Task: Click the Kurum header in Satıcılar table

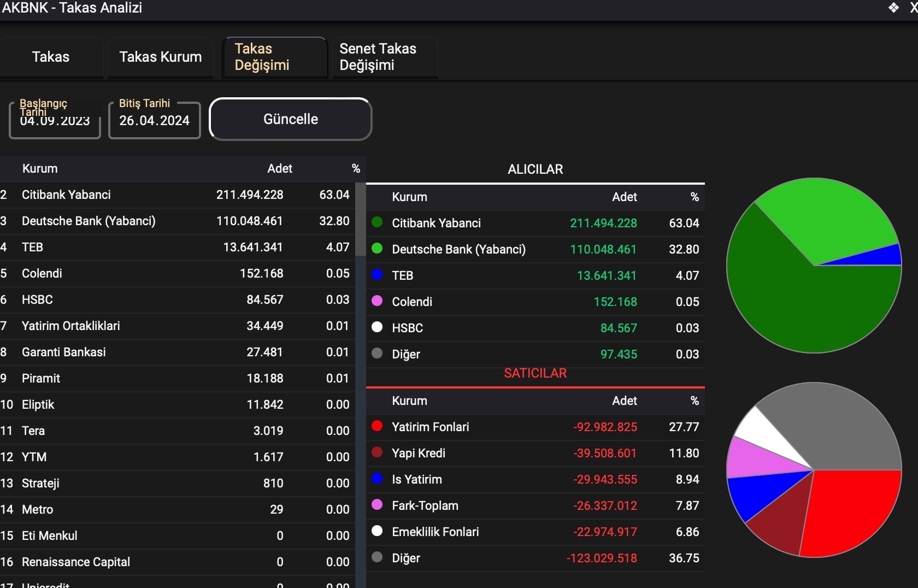Action: pos(410,401)
